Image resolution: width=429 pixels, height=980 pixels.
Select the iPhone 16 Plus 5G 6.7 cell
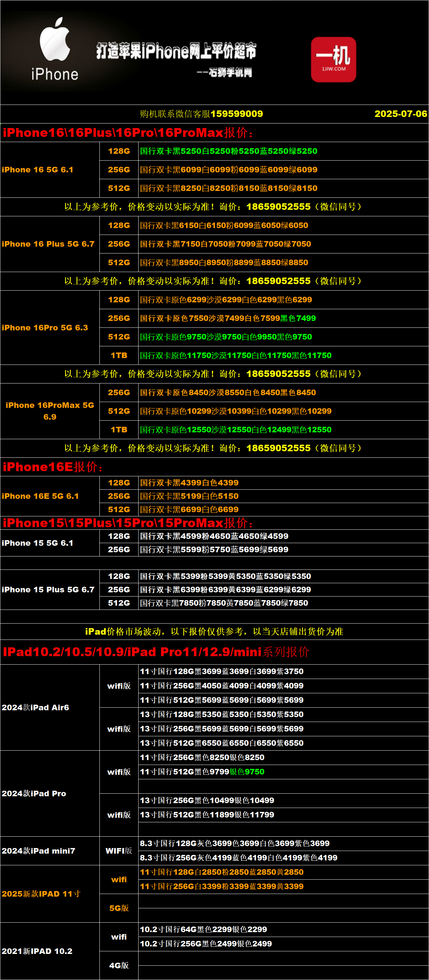[x=50, y=244]
